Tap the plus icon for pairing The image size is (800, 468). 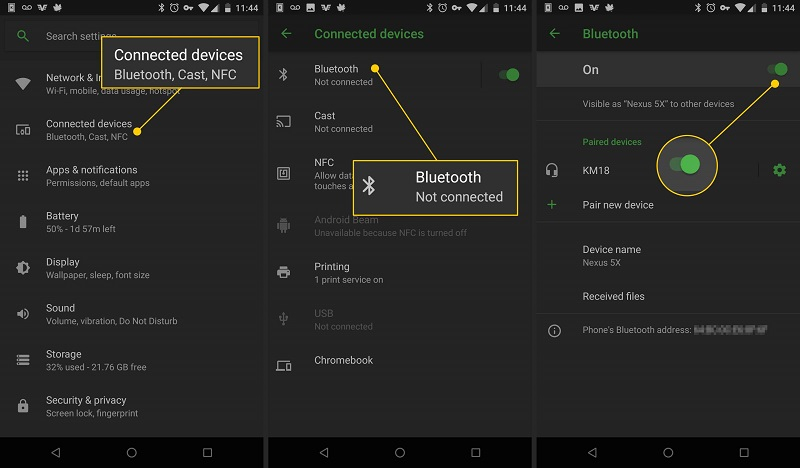(552, 205)
